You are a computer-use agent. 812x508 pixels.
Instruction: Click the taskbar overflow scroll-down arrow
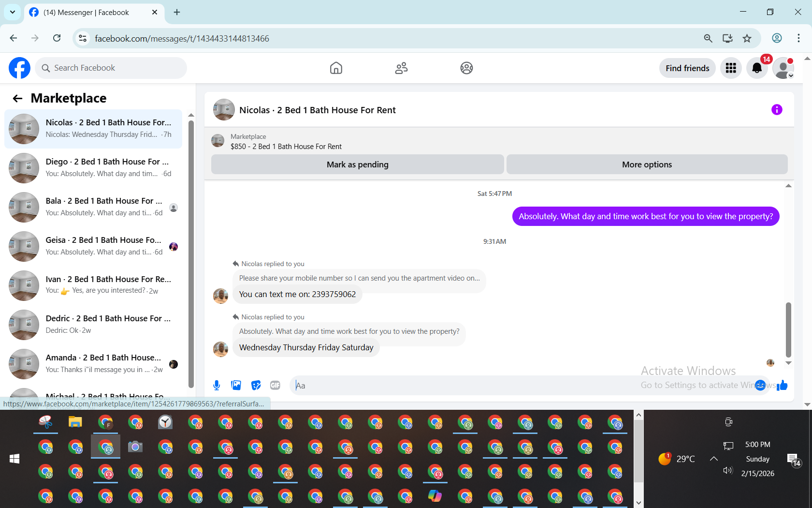click(x=638, y=503)
